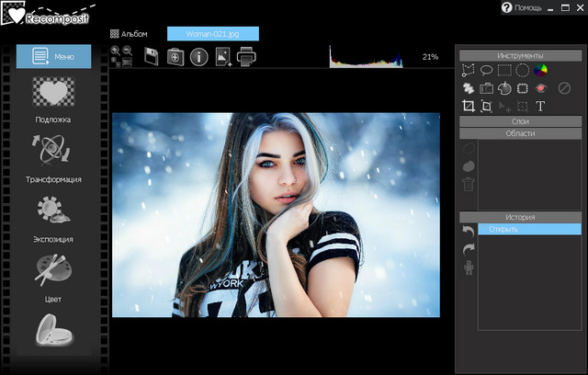The width and height of the screenshot is (588, 375).
Task: Click the print icon in toolbar
Action: click(246, 58)
